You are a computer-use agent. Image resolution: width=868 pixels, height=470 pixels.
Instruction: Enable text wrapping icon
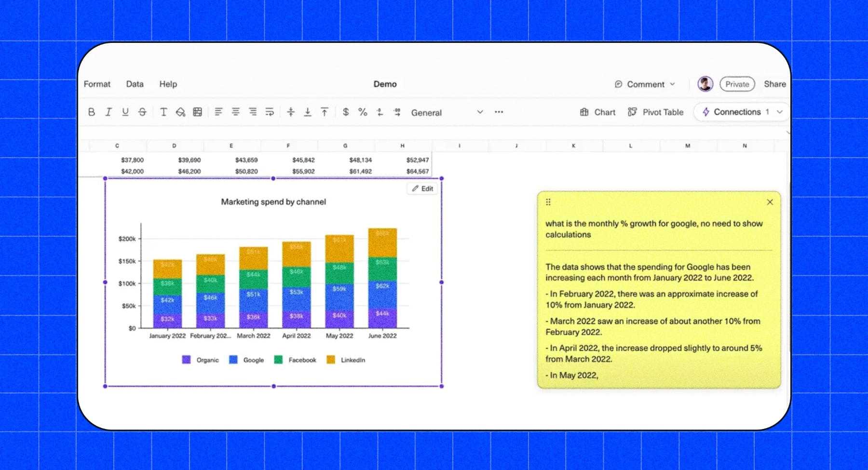point(270,112)
